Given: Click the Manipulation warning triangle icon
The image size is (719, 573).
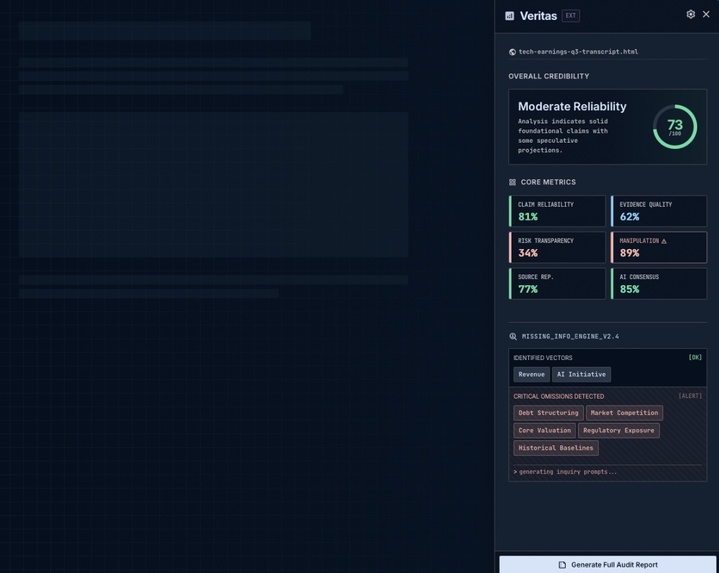Looking at the screenshot, I should pos(664,241).
